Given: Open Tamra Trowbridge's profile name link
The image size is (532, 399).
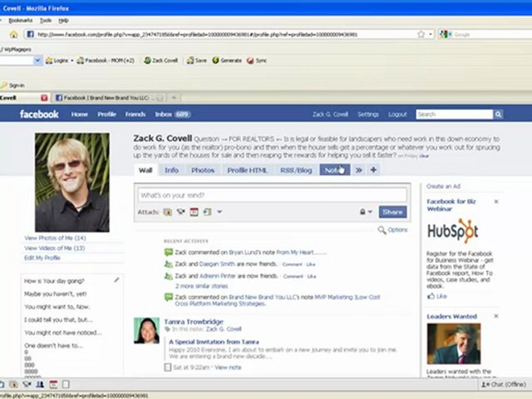Looking at the screenshot, I should pyautogui.click(x=194, y=321).
